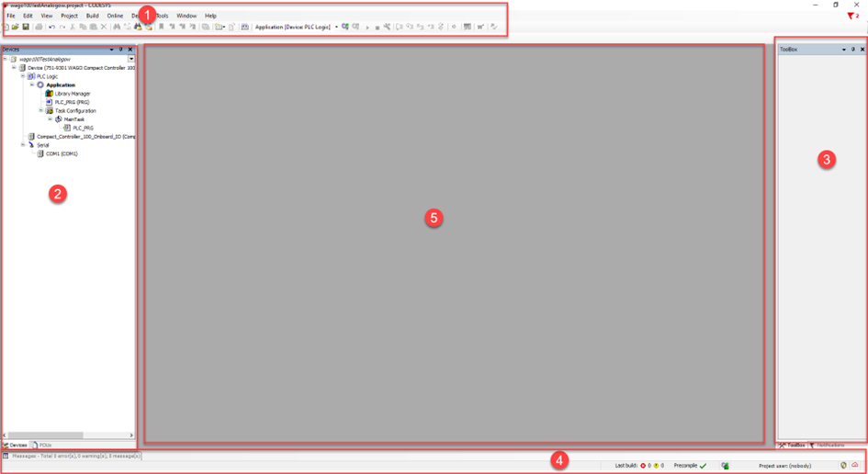Viewport: 868px width, 474px height.
Task: Click the Precompile status indicator
Action: [690, 466]
